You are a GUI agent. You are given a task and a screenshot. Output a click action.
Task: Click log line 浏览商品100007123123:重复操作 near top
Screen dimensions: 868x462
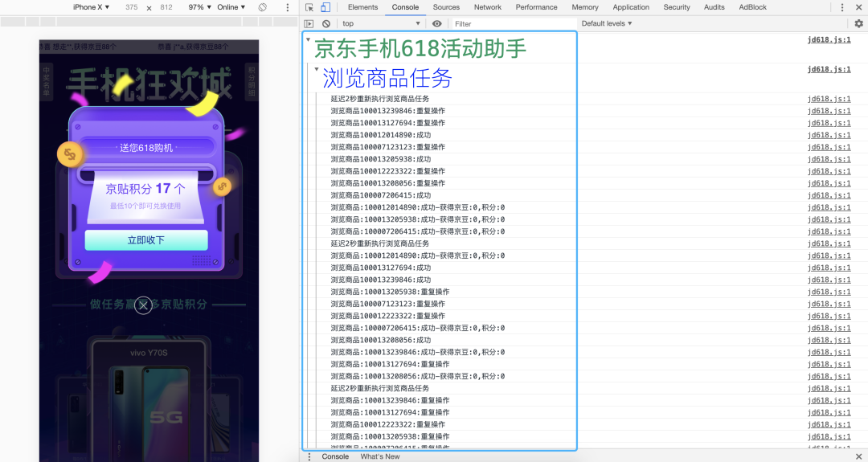point(387,147)
